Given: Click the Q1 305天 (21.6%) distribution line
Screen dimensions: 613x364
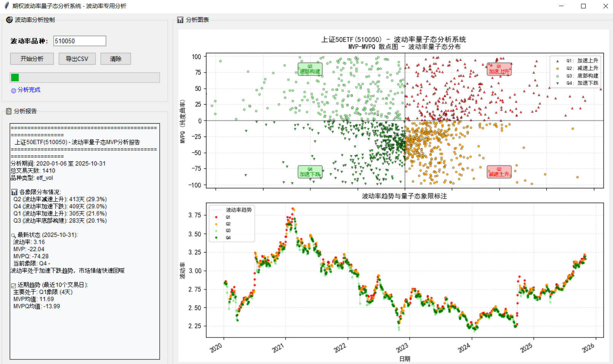Looking at the screenshot, I should point(60,214).
